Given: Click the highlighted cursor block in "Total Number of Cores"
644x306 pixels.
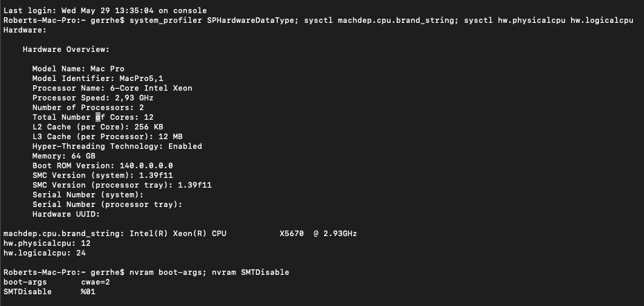Looking at the screenshot, I should (x=98, y=118).
